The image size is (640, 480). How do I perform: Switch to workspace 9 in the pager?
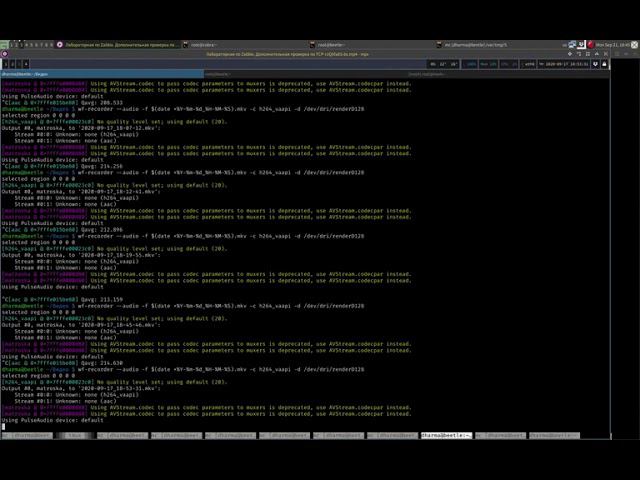[x=51, y=45]
